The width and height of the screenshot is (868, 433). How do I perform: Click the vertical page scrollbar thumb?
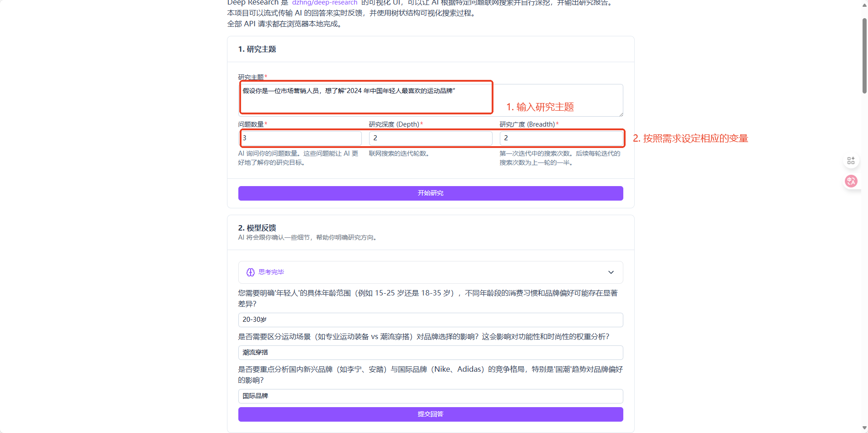click(864, 55)
